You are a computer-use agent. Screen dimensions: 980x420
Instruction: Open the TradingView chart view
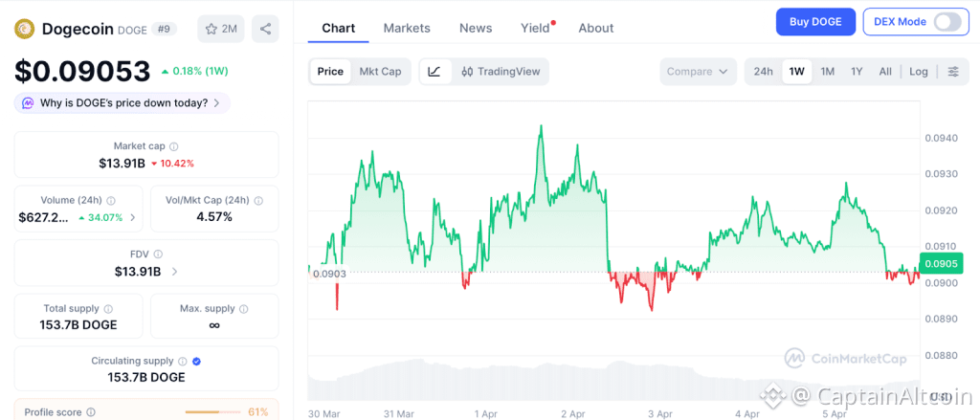tap(501, 72)
